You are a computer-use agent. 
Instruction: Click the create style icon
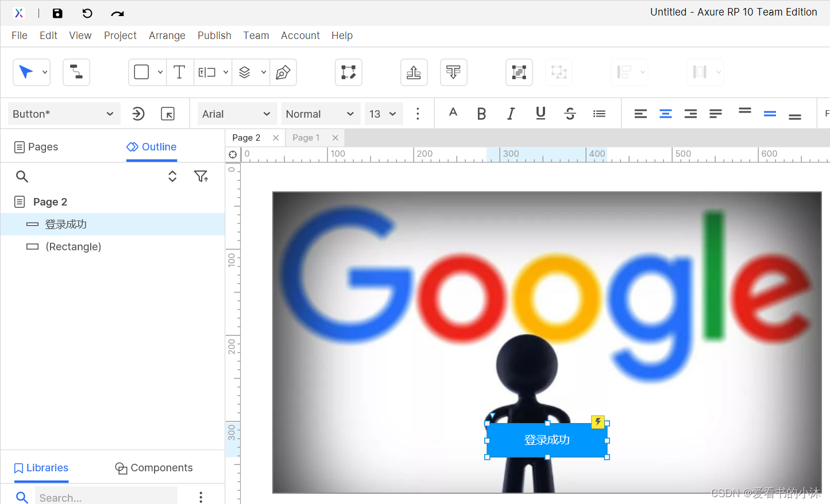coord(168,114)
